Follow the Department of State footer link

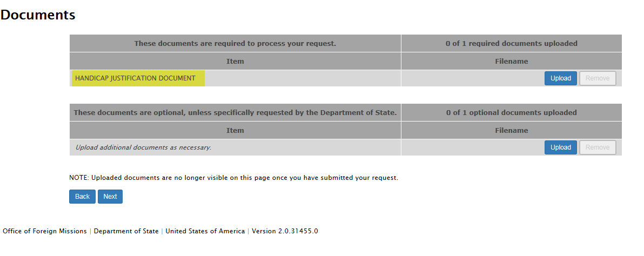pyautogui.click(x=126, y=231)
